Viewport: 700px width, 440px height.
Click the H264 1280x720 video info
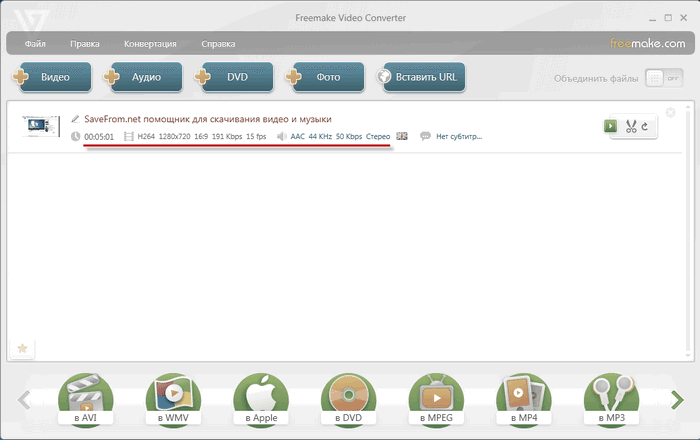201,137
